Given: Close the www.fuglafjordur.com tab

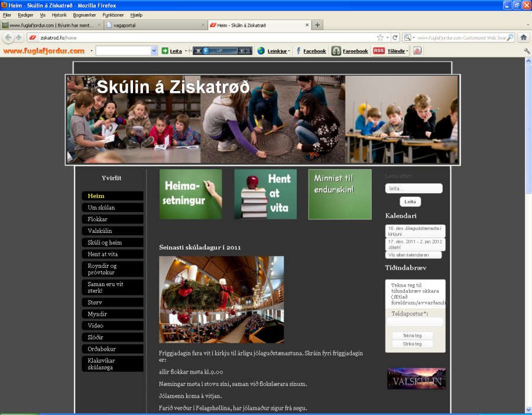Looking at the screenshot, I should tap(99, 25).
